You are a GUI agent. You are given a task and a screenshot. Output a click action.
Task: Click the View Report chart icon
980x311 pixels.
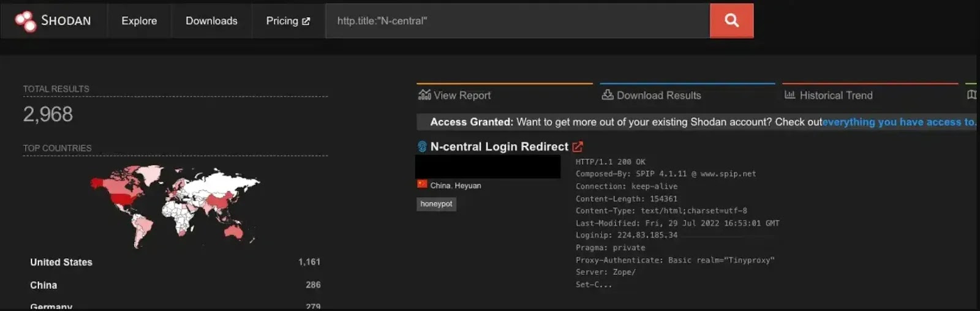tap(424, 95)
